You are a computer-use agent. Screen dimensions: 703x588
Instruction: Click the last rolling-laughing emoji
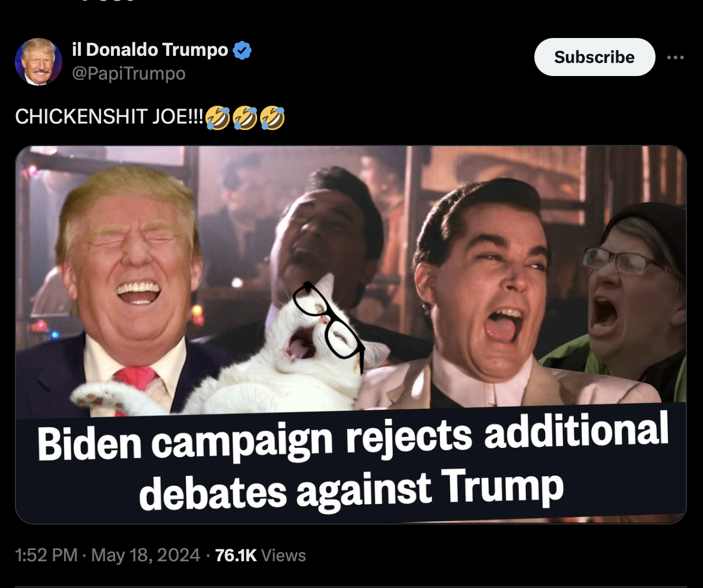[x=272, y=118]
